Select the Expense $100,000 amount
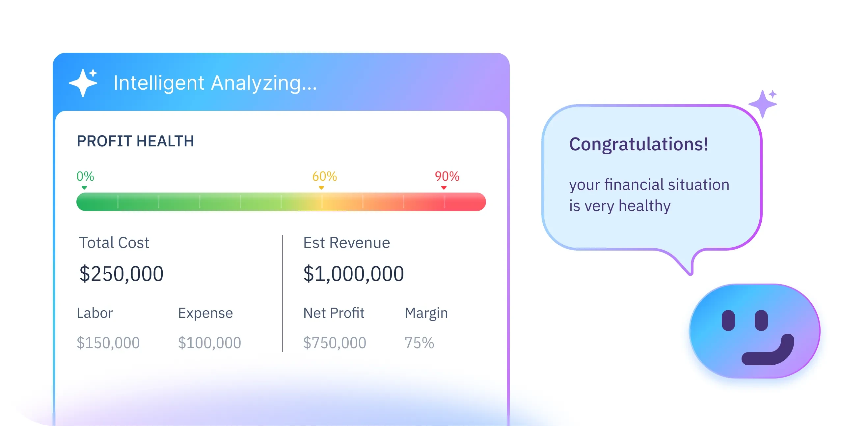Image resolution: width=868 pixels, height=426 pixels. click(209, 343)
